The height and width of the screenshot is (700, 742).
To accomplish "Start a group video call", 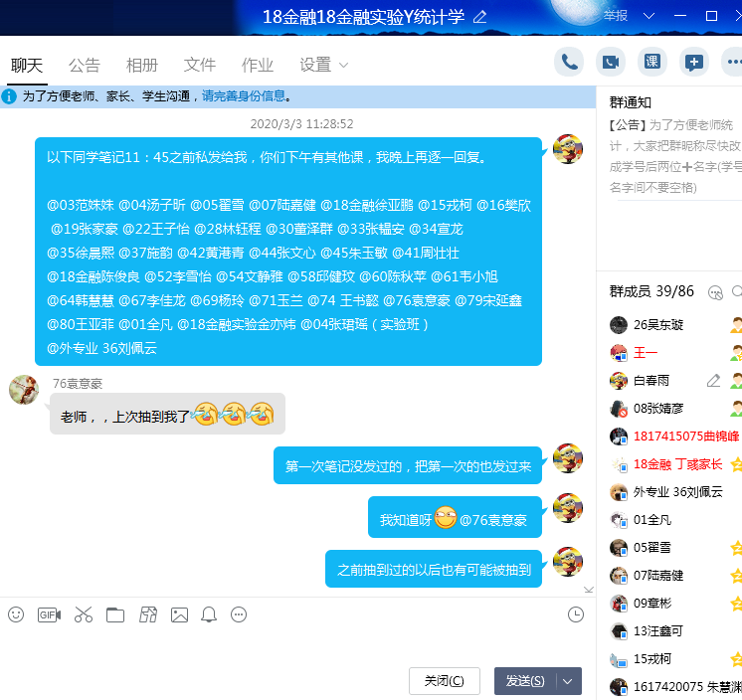I will click(611, 62).
